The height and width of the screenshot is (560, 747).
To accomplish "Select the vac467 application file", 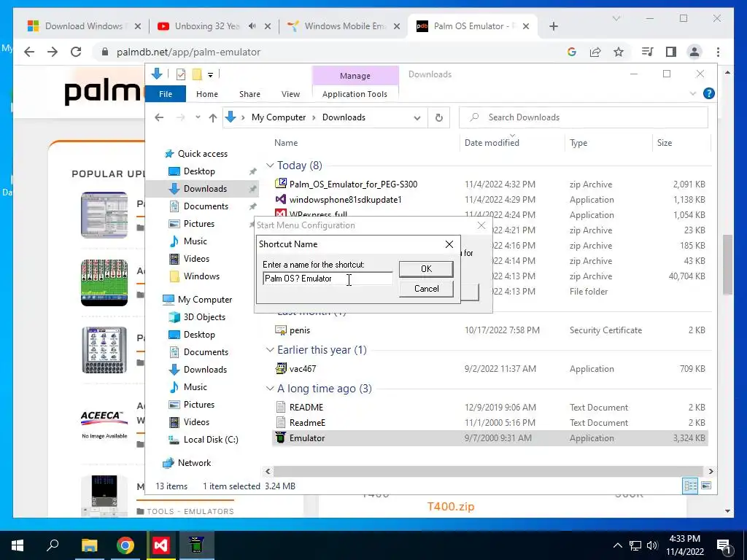I will 303,368.
